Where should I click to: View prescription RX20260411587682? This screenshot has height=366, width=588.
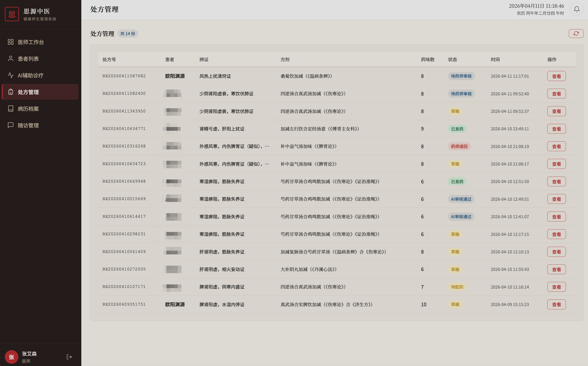pos(556,76)
